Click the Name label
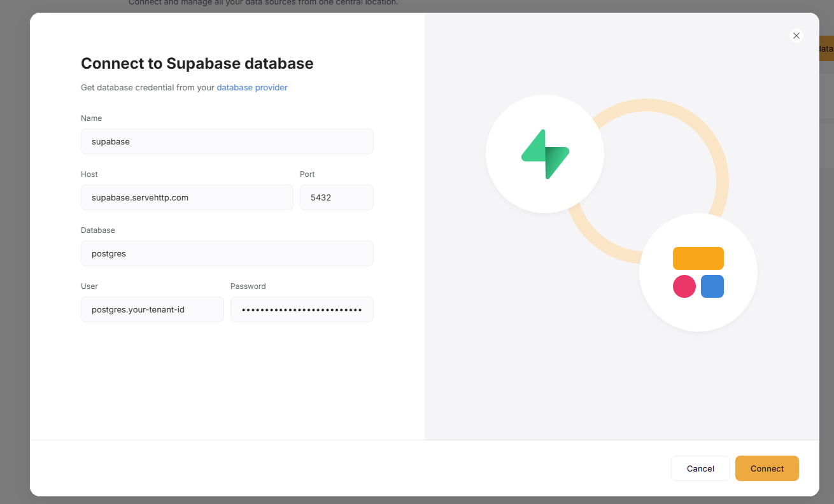Screen dimensions: 834x504 tap(91, 118)
